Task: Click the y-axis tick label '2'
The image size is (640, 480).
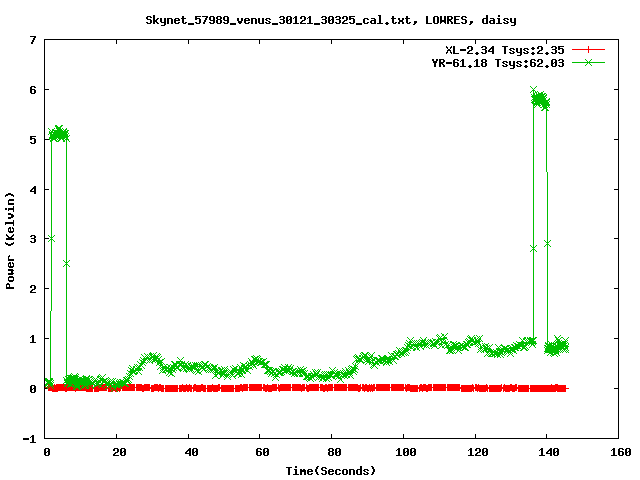Action: tap(33, 289)
